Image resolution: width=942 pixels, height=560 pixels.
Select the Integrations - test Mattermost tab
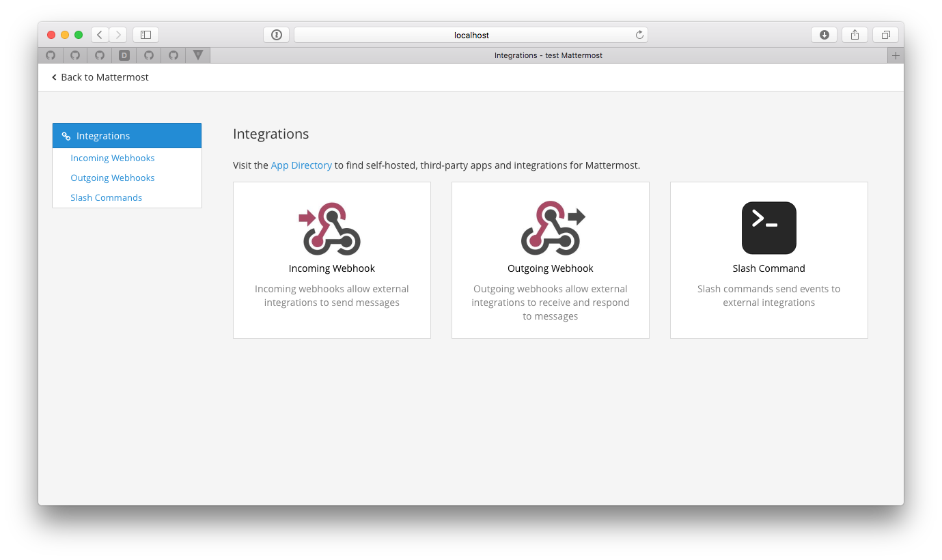coord(549,55)
